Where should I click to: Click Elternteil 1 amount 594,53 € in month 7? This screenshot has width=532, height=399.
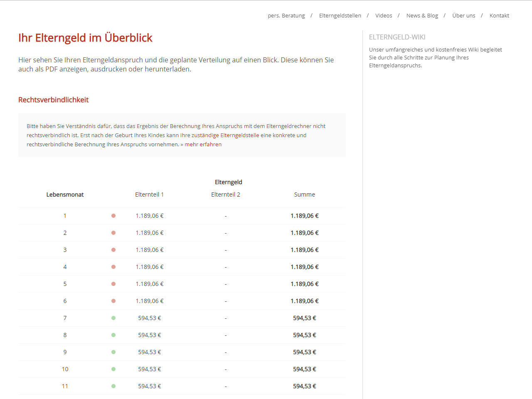tap(150, 318)
